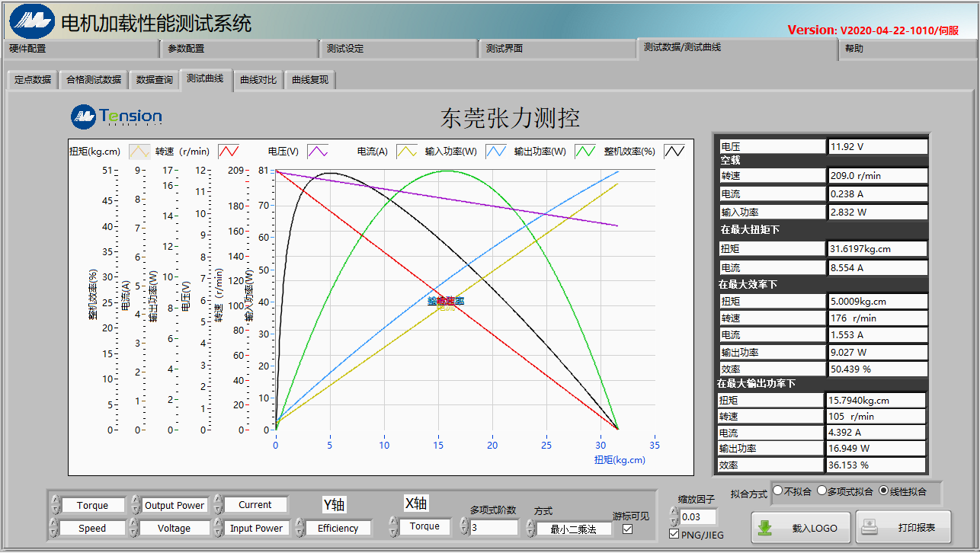Click the blue 输入功率 input power legend icon
The width and height of the screenshot is (980, 553).
(496, 151)
